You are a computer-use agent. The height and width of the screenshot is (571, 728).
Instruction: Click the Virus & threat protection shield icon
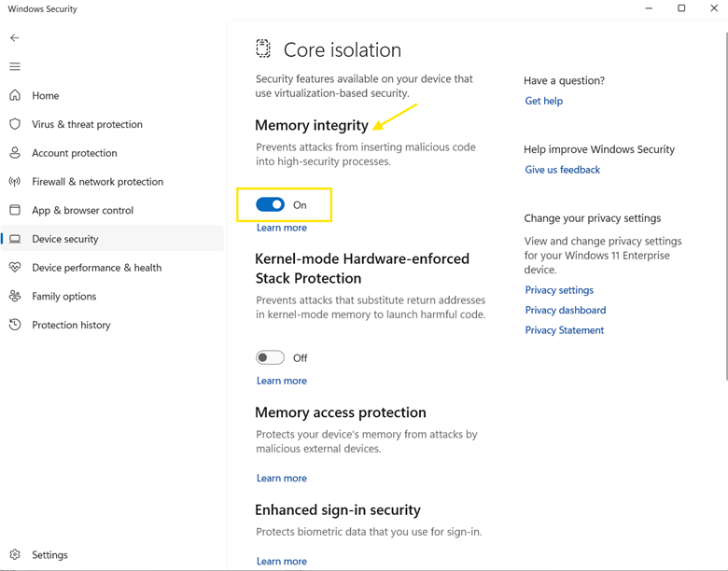coord(15,124)
